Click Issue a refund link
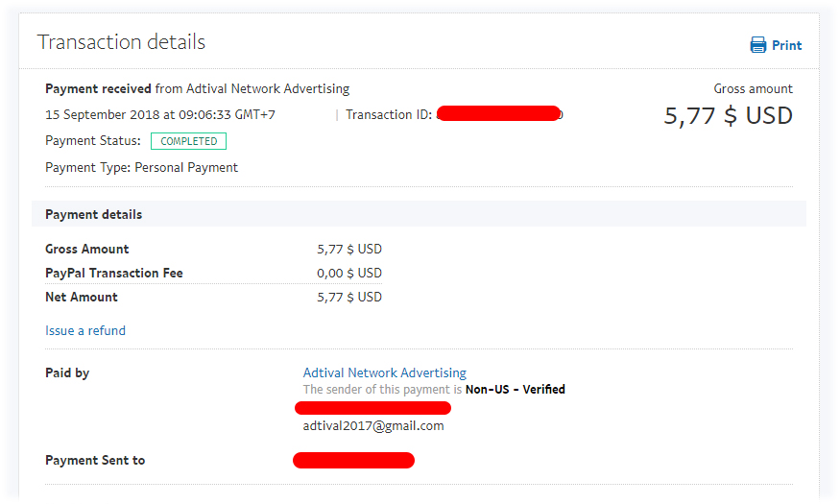This screenshot has height=504, width=840. pyautogui.click(x=85, y=330)
